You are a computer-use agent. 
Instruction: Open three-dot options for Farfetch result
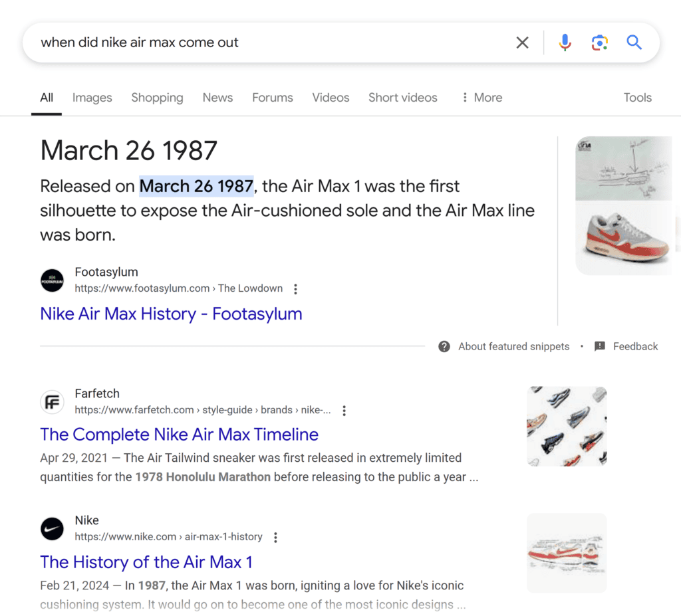tap(344, 411)
